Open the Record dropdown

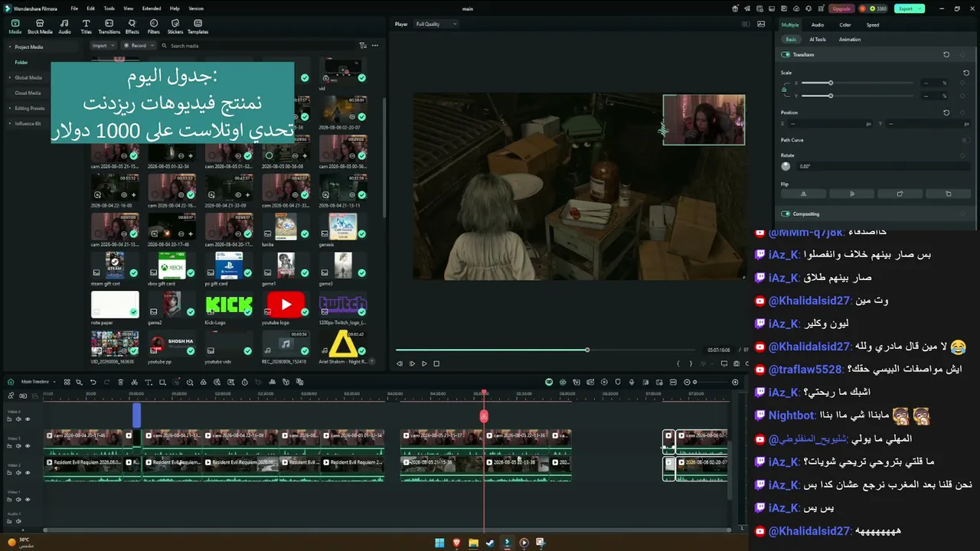pos(139,46)
